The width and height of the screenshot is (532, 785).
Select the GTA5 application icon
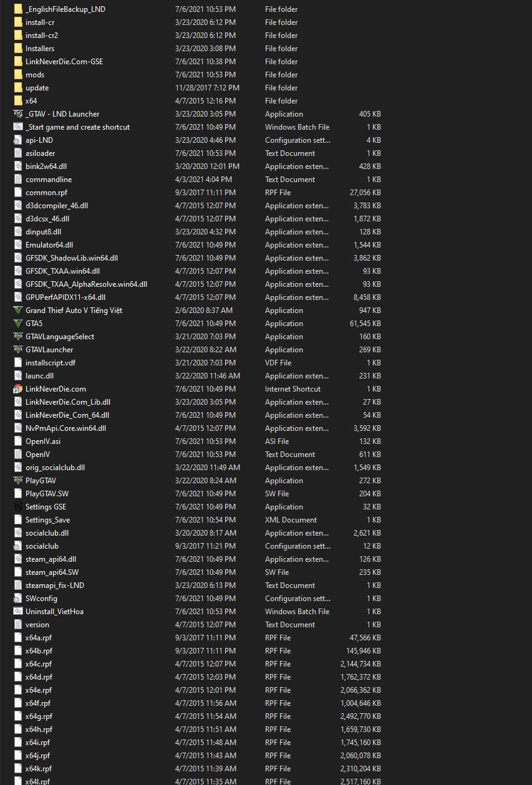click(x=18, y=323)
